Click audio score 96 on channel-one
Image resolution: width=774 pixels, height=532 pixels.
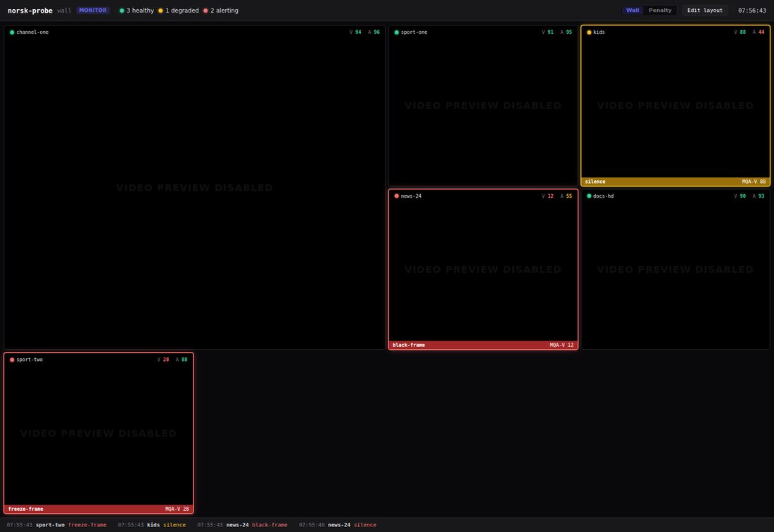coord(376,32)
